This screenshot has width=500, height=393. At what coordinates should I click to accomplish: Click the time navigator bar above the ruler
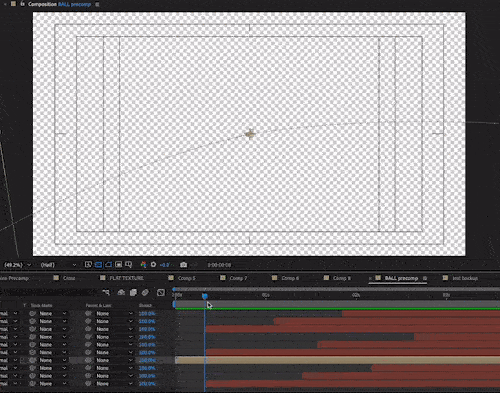(x=337, y=289)
